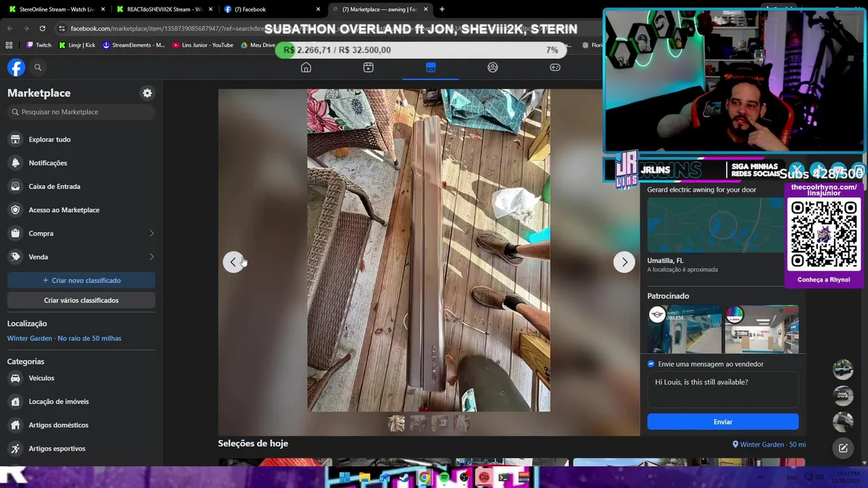Select second photo thumbnail below image

coord(418,424)
